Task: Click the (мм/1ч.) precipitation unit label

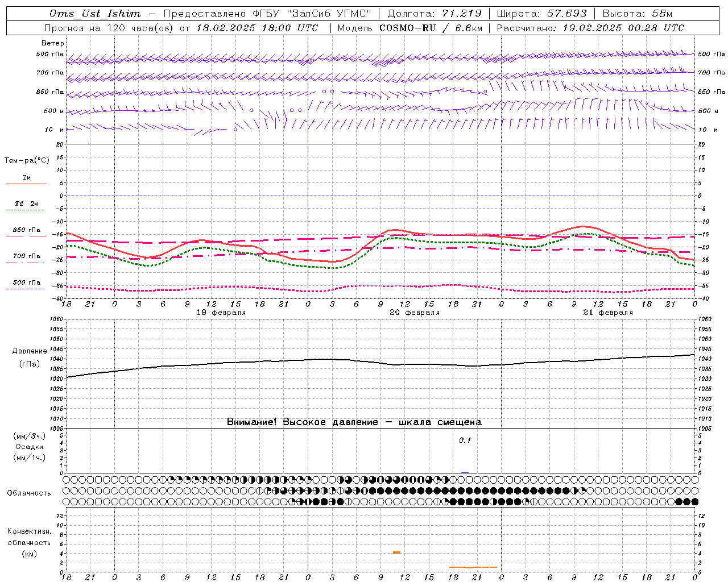Action: (29, 458)
